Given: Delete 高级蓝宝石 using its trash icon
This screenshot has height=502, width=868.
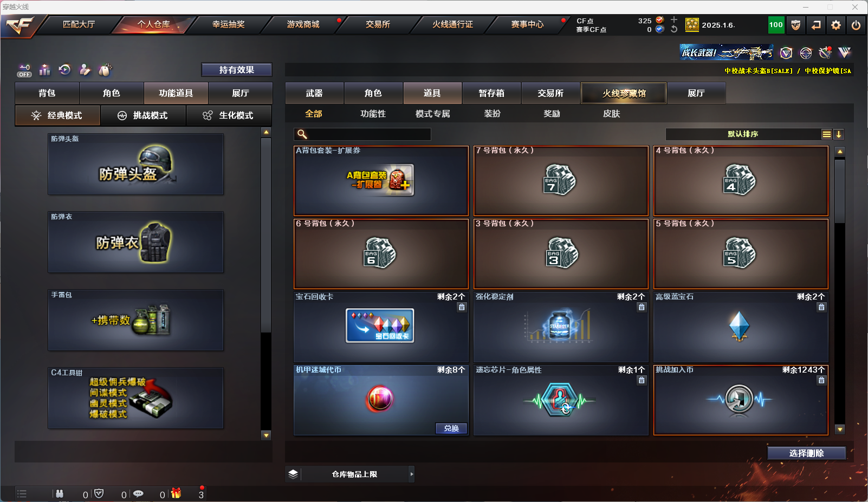Looking at the screenshot, I should [821, 307].
